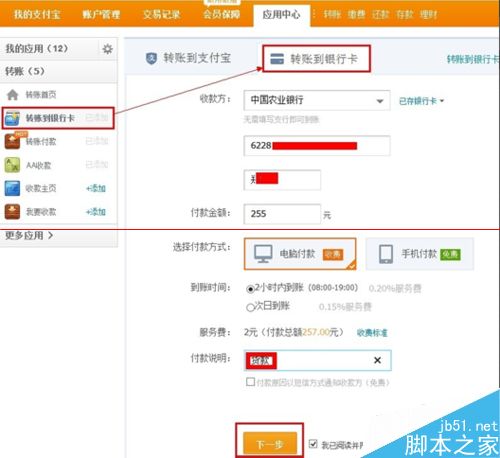This screenshot has height=458, width=500.
Task: Open the 会员保障 tab
Action: 221,14
